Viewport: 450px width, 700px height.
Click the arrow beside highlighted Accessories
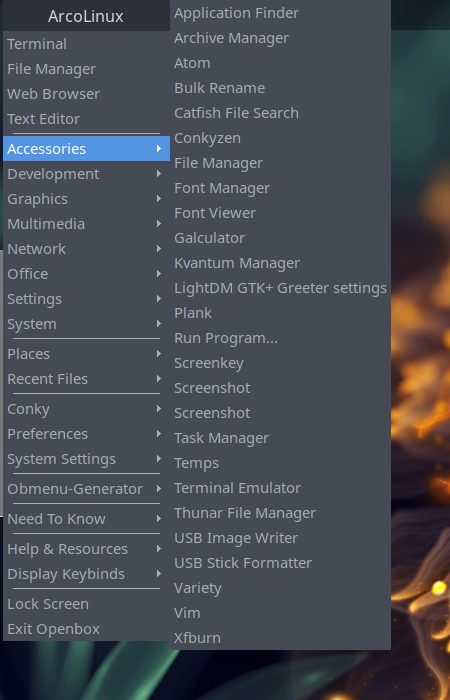tap(159, 149)
